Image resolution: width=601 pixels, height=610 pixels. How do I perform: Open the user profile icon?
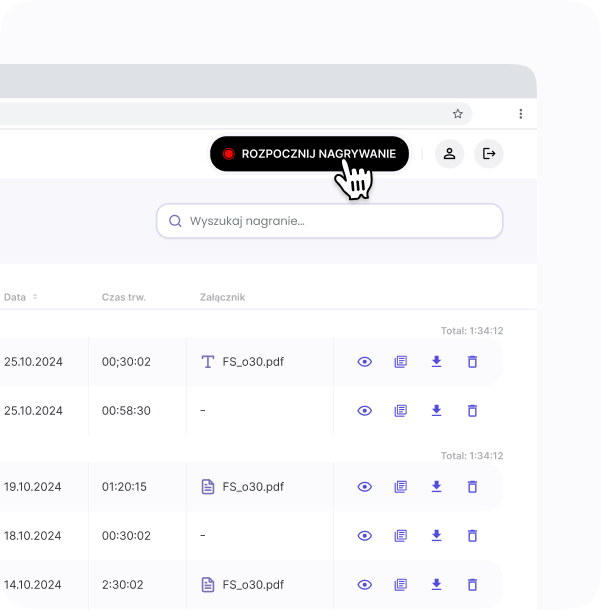tap(450, 153)
